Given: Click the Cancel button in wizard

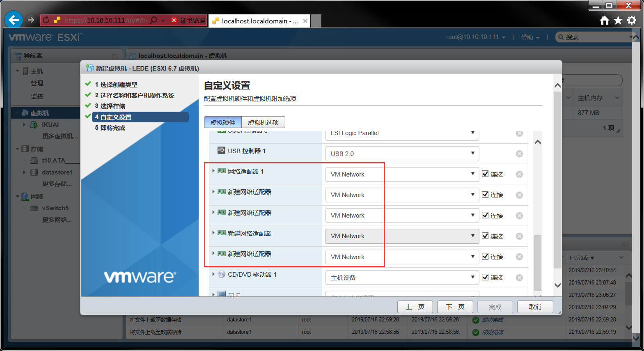Looking at the screenshot, I should point(535,307).
